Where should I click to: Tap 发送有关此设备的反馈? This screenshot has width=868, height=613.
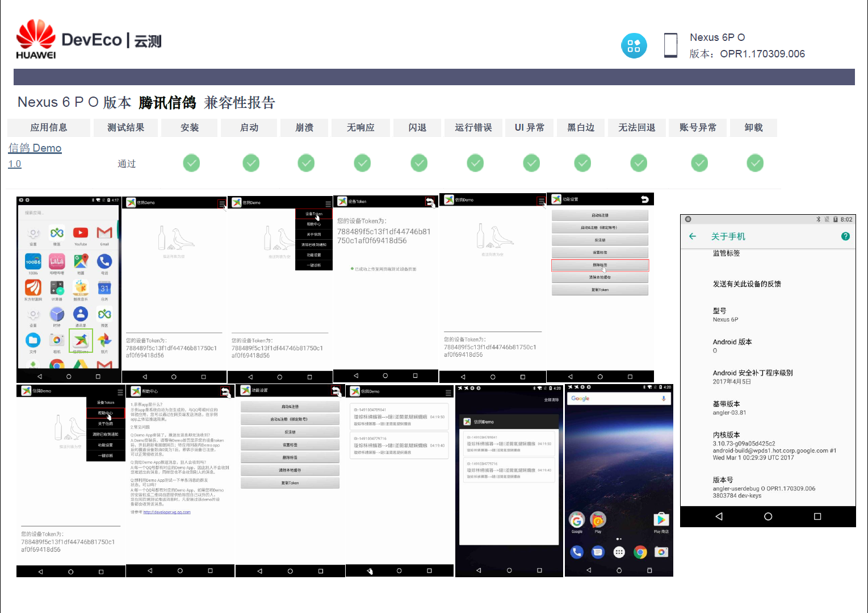747,284
